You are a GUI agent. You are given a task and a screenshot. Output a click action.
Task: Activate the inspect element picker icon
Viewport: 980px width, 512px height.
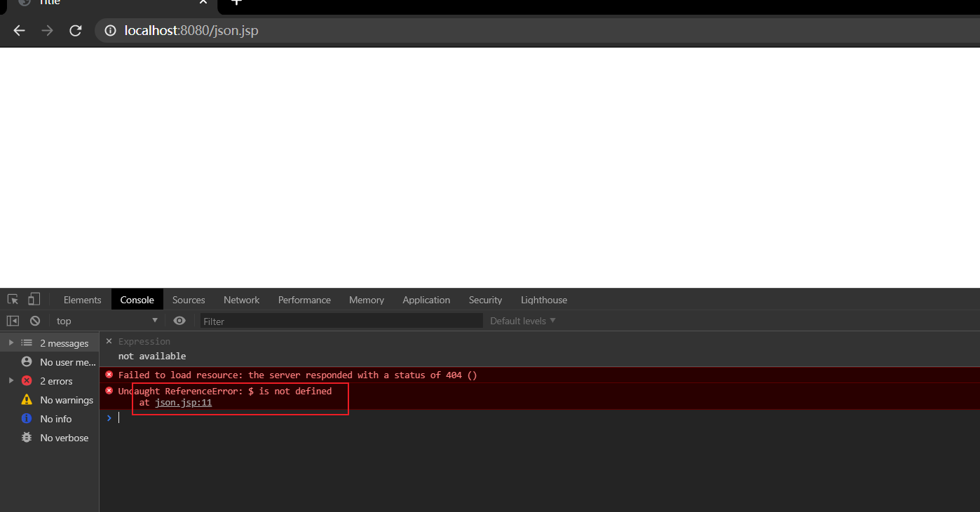13,300
